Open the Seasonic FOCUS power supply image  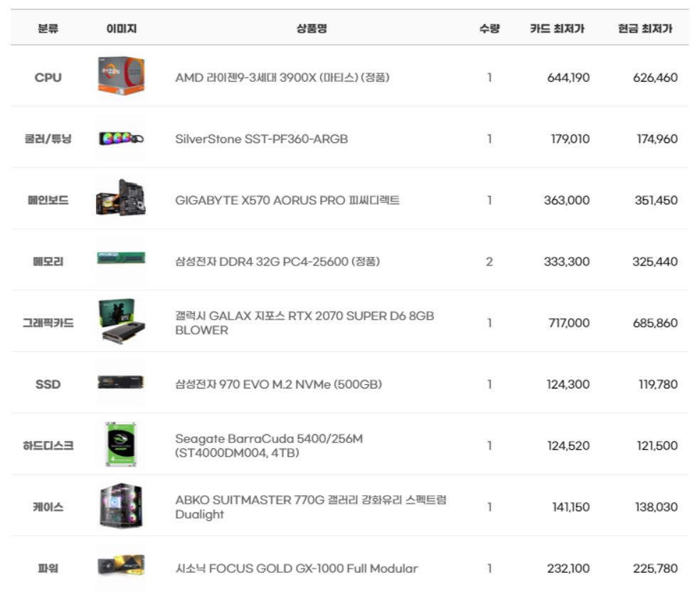click(x=121, y=565)
